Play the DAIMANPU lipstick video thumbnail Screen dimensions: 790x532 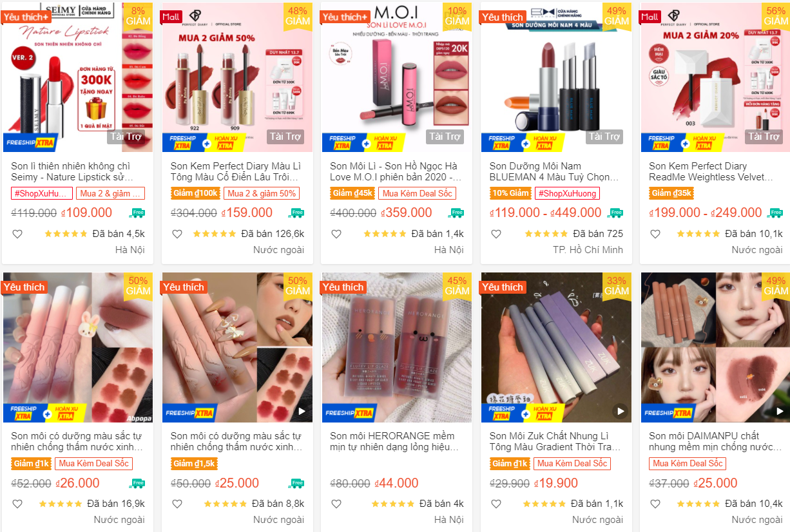pyautogui.click(x=779, y=411)
